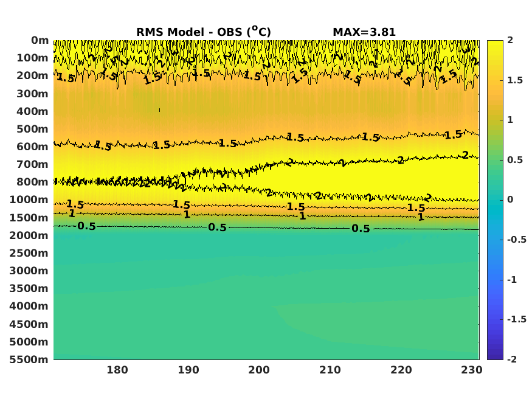The height and width of the screenshot is (399, 532).
Task: Click the '100m' depth axis label
Action: click(x=33, y=58)
